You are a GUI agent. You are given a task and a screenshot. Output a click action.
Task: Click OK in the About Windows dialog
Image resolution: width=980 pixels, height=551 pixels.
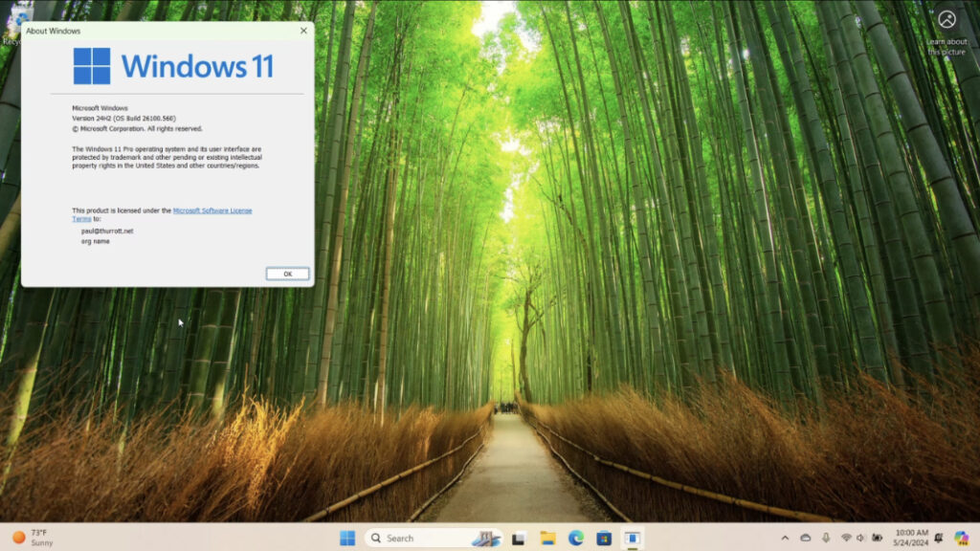[x=287, y=273]
